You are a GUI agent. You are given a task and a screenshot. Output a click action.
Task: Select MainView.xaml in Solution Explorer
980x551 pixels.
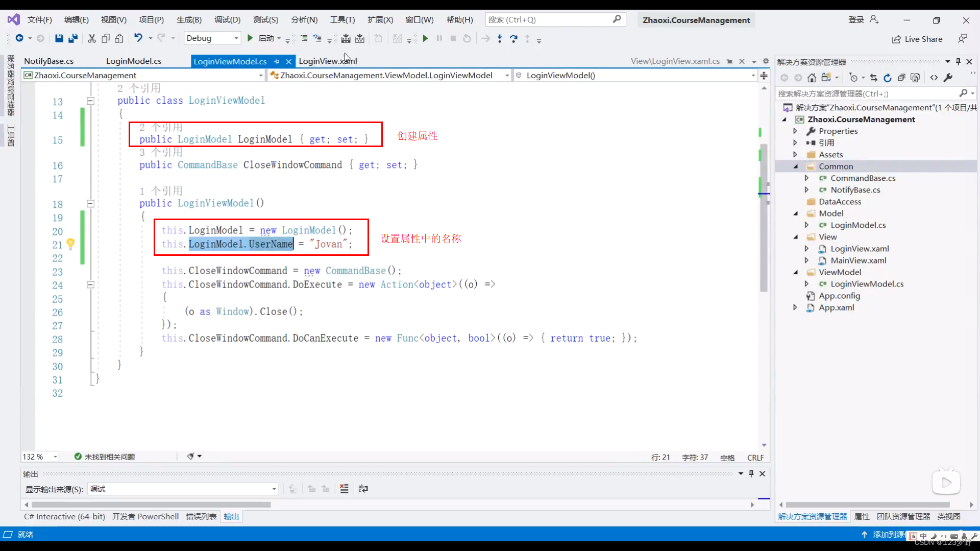(x=859, y=260)
